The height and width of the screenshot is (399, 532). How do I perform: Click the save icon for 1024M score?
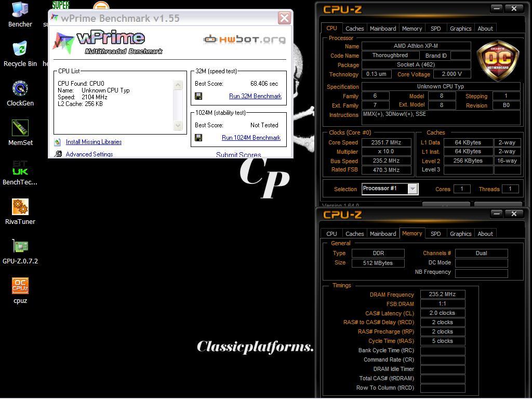point(198,137)
